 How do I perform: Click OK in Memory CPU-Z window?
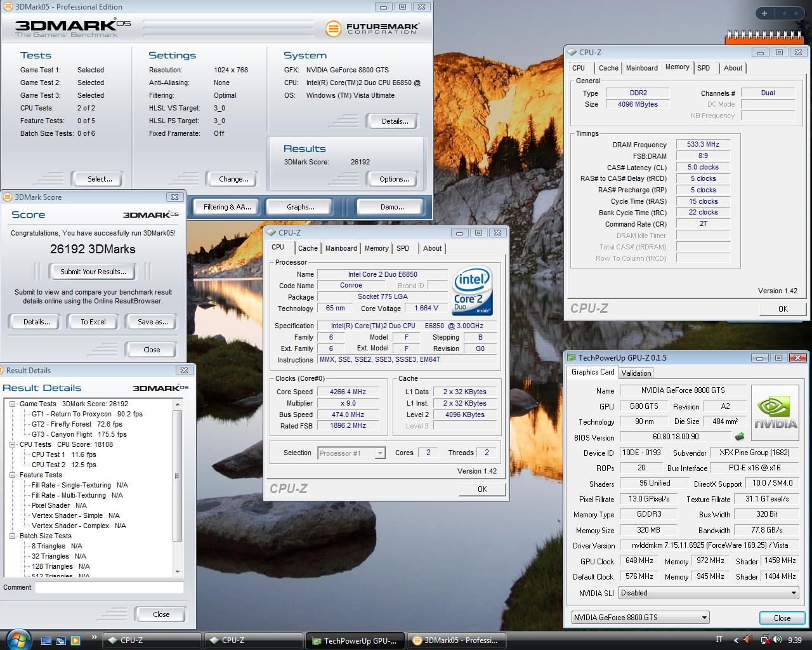(x=783, y=308)
